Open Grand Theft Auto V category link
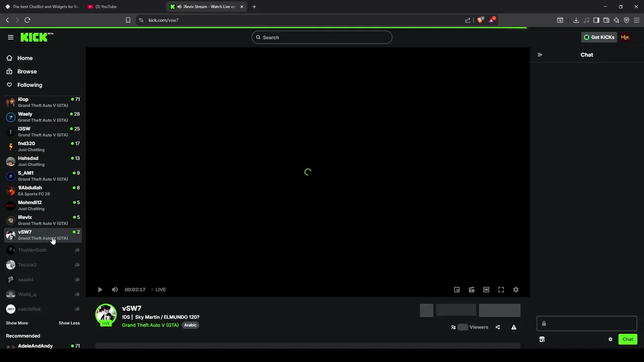 [150, 325]
